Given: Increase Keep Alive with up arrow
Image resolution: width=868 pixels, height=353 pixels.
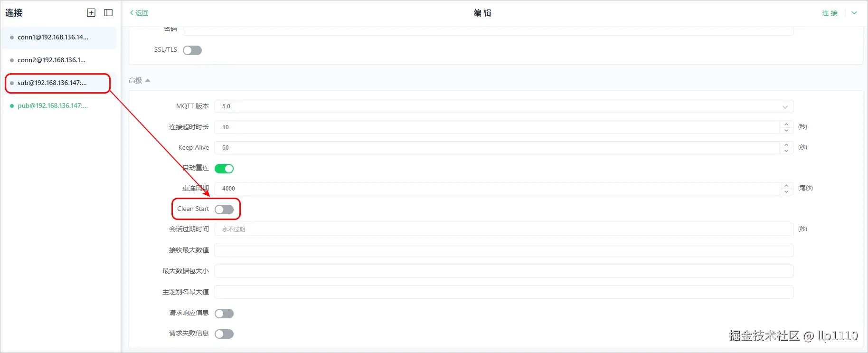Looking at the screenshot, I should pos(786,144).
